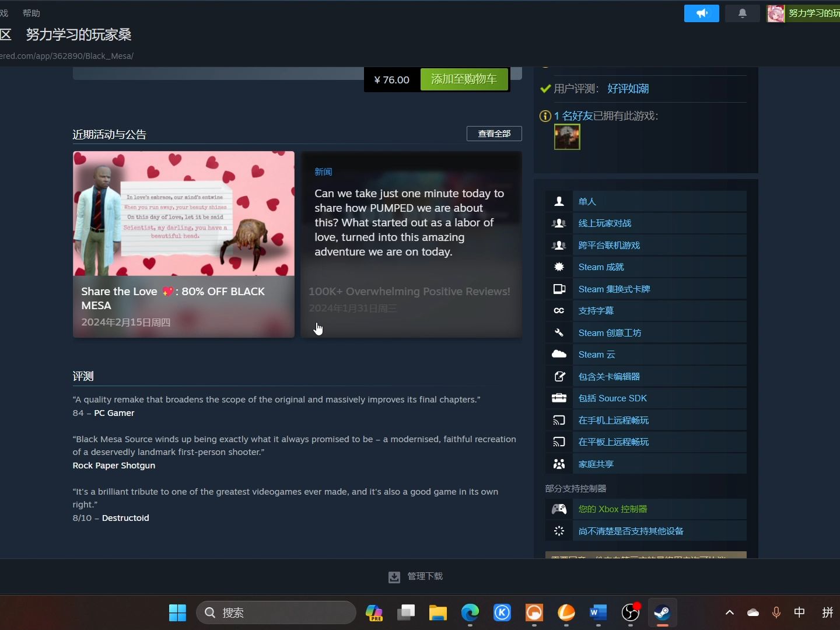Screen dimensions: 840x630
Task: Open the 100K+ Overwhelming Positive Reviews news card
Action: pos(411,244)
